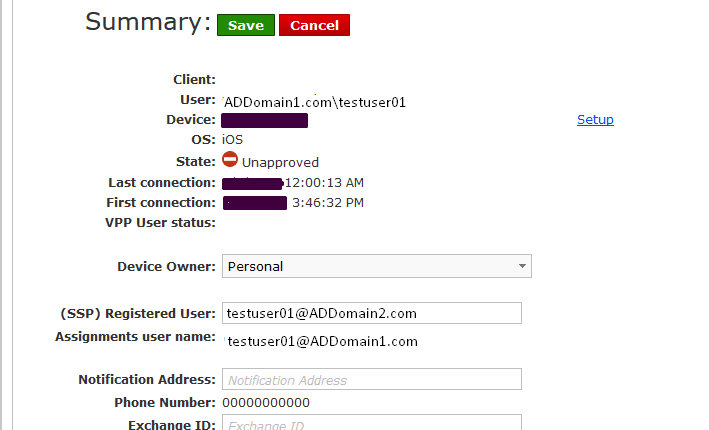
Task: Click the Client label
Action: pos(193,80)
